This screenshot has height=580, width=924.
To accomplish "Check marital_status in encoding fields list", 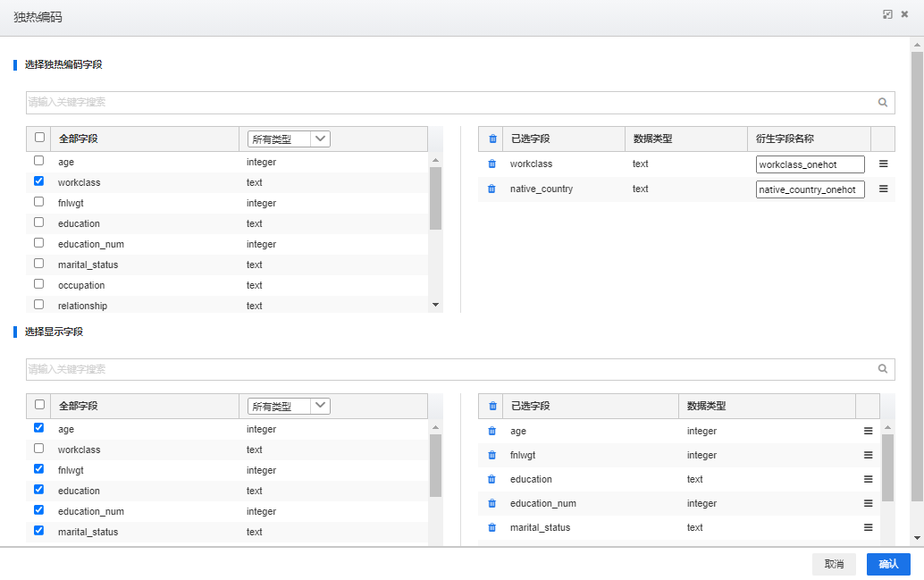I will click(39, 264).
